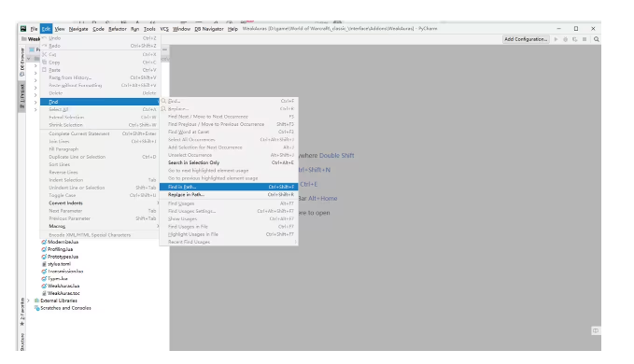634x364 pixels.
Task: Hide the Project panel with minus icon
Action: pyautogui.click(x=164, y=49)
